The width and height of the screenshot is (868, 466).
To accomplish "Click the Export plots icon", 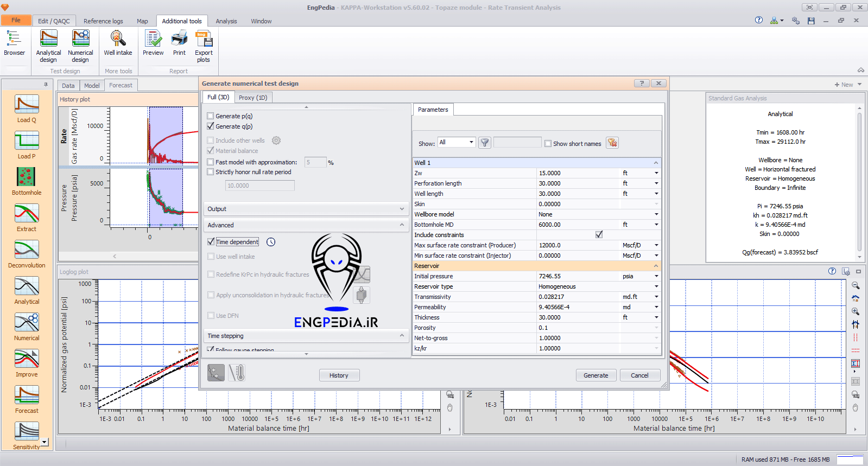I will [x=204, y=46].
